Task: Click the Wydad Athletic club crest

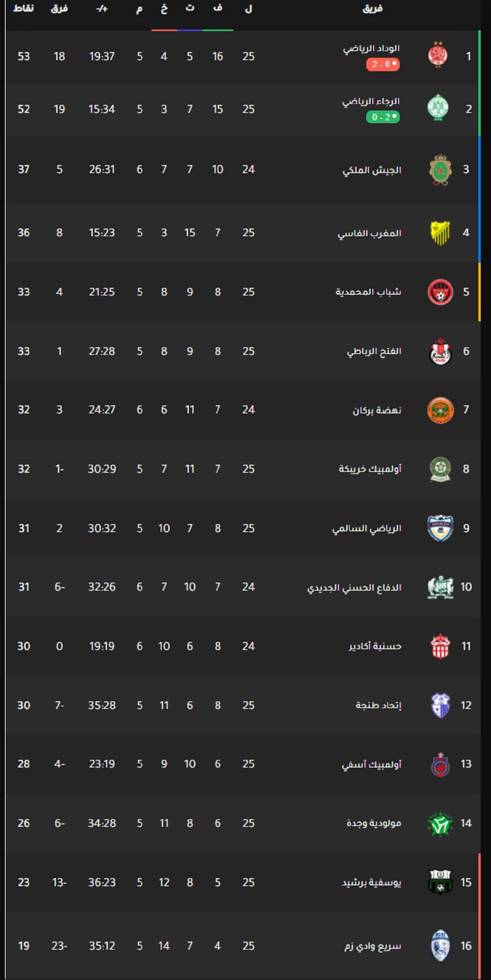Action: pos(437,55)
